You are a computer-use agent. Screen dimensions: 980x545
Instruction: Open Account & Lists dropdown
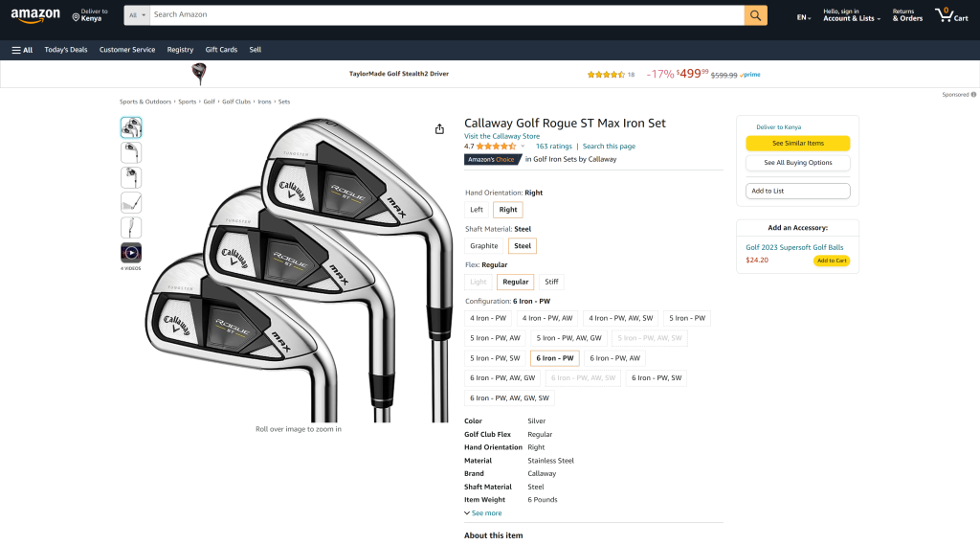click(852, 15)
